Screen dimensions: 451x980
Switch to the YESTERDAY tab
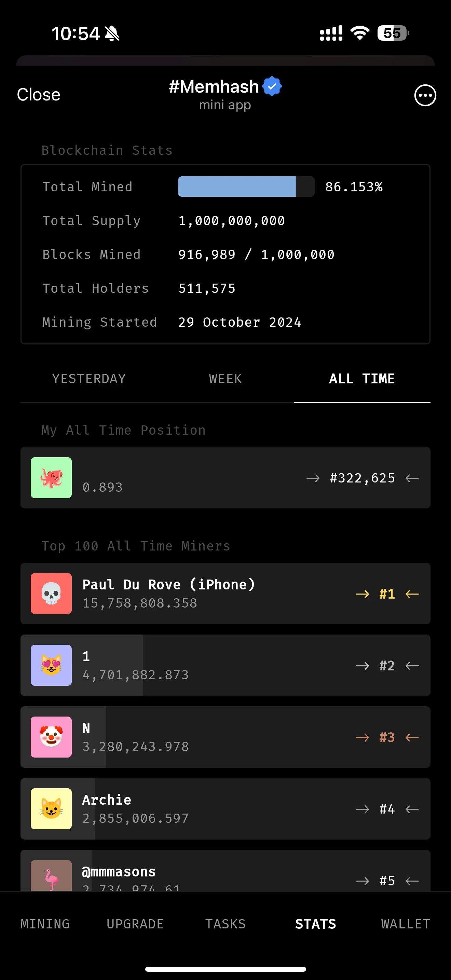tap(88, 379)
